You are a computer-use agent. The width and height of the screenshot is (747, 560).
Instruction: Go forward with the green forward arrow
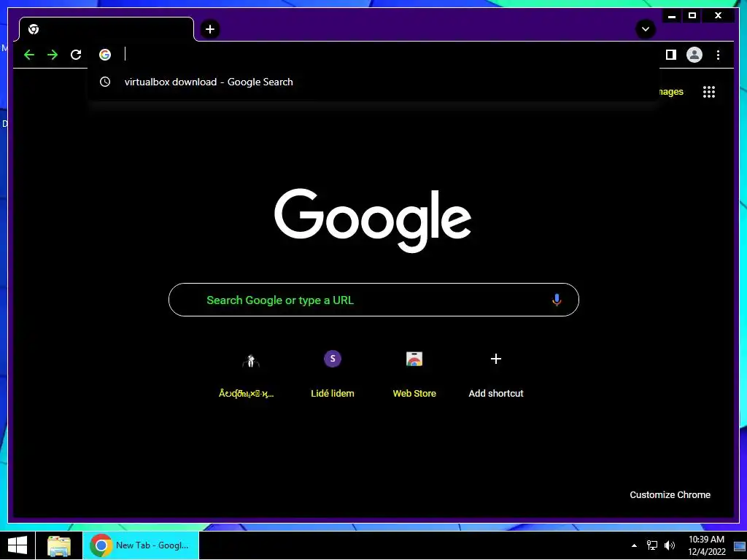pos(53,55)
